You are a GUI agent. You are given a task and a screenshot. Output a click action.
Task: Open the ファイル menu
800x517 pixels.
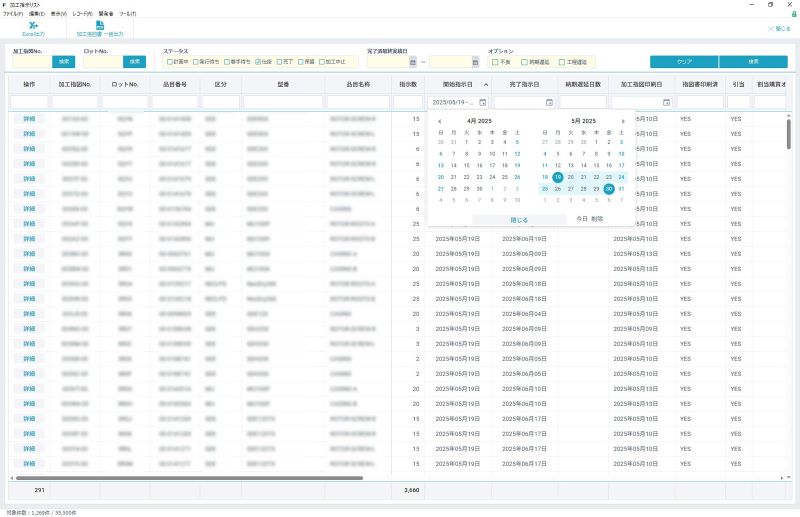[12, 14]
